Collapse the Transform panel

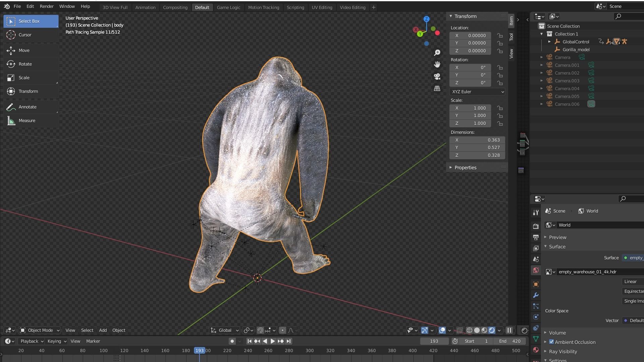(451, 16)
